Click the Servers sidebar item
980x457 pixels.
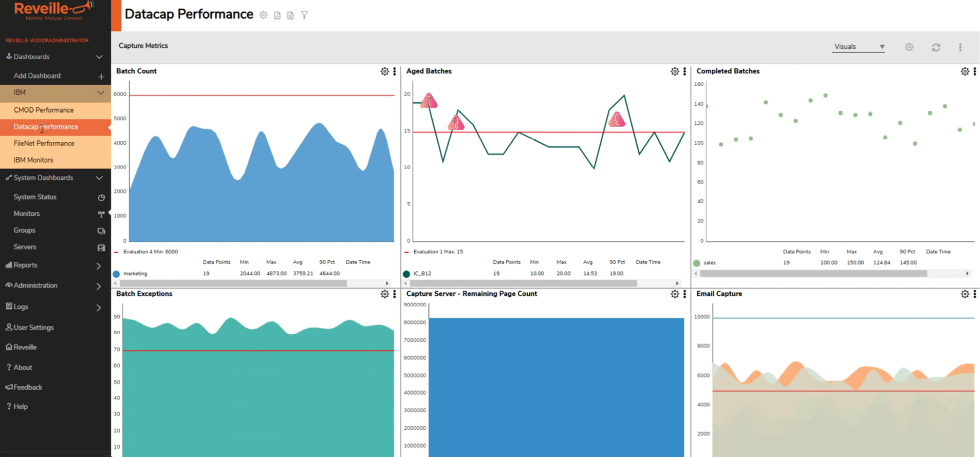[x=25, y=247]
